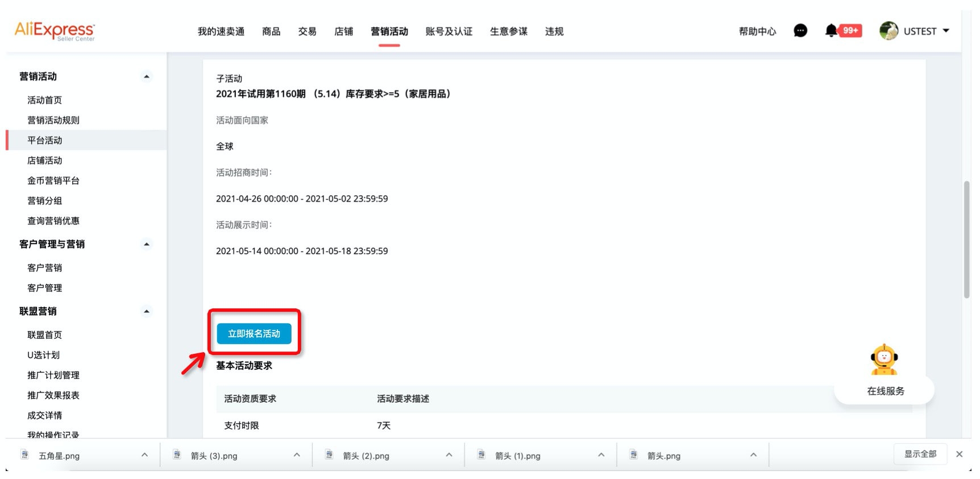Viewport: 980px width, 479px height.
Task: Open 成交详情 in sidebar
Action: coord(45,415)
